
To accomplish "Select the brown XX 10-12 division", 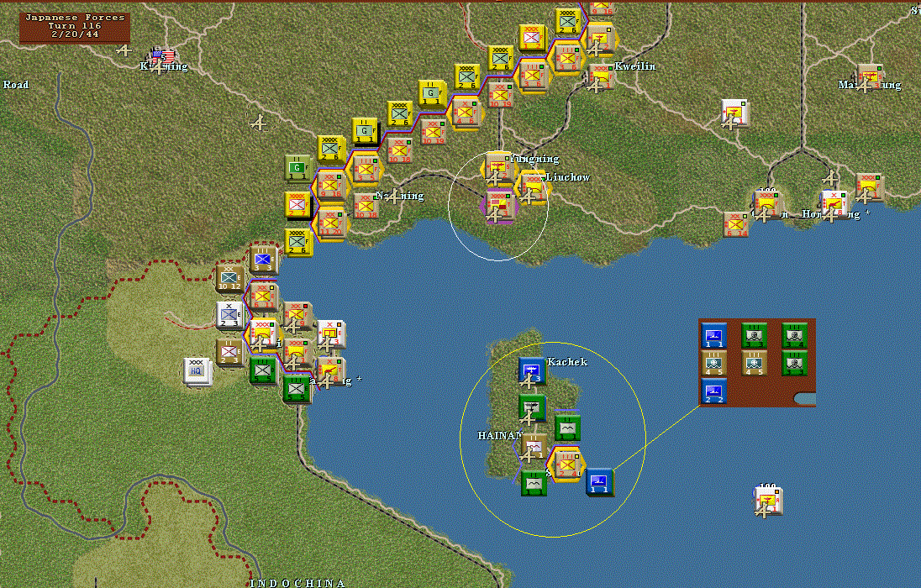I will [x=229, y=280].
